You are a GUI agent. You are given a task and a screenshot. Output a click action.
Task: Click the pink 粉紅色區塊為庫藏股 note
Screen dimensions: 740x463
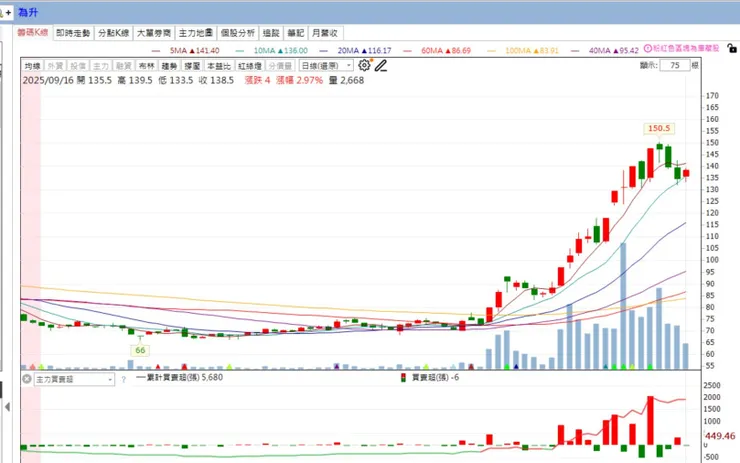point(686,48)
